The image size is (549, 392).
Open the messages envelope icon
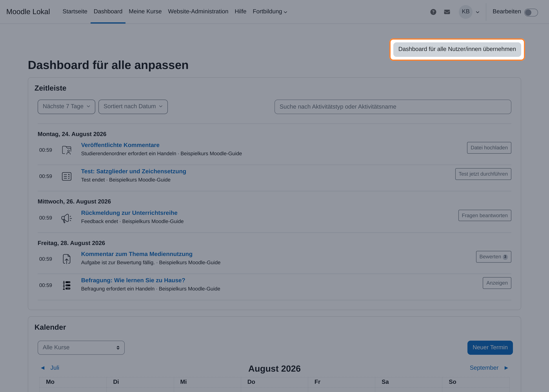click(447, 12)
